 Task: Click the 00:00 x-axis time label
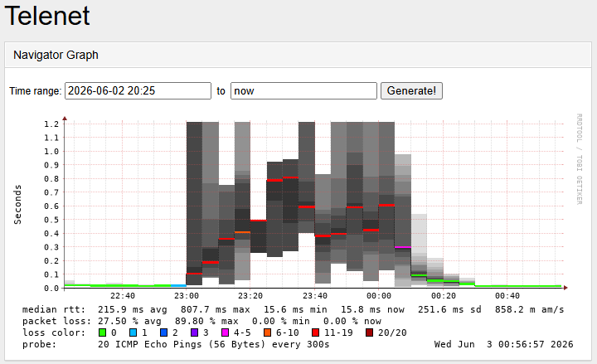pyautogui.click(x=379, y=295)
